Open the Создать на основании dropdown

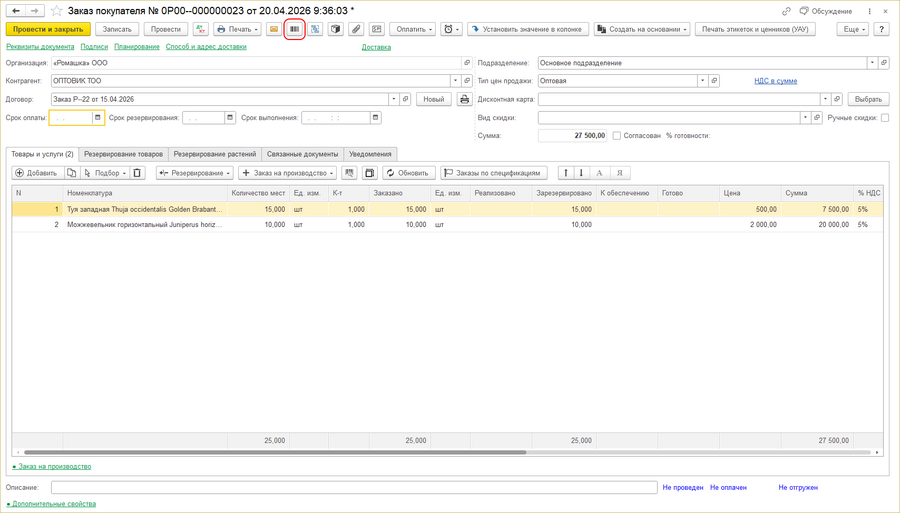642,29
